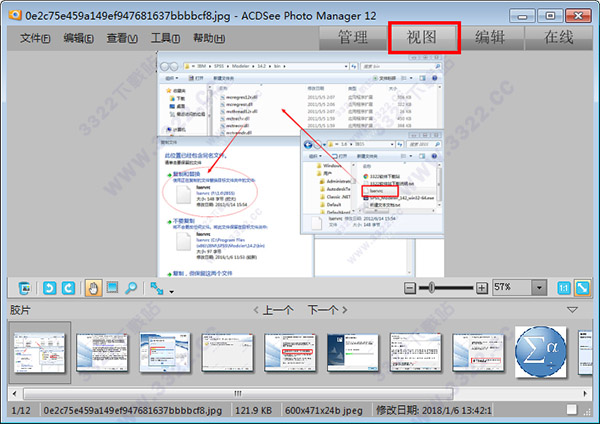Select the Hand pan tool
This screenshot has width=600, height=424.
pyautogui.click(x=93, y=288)
